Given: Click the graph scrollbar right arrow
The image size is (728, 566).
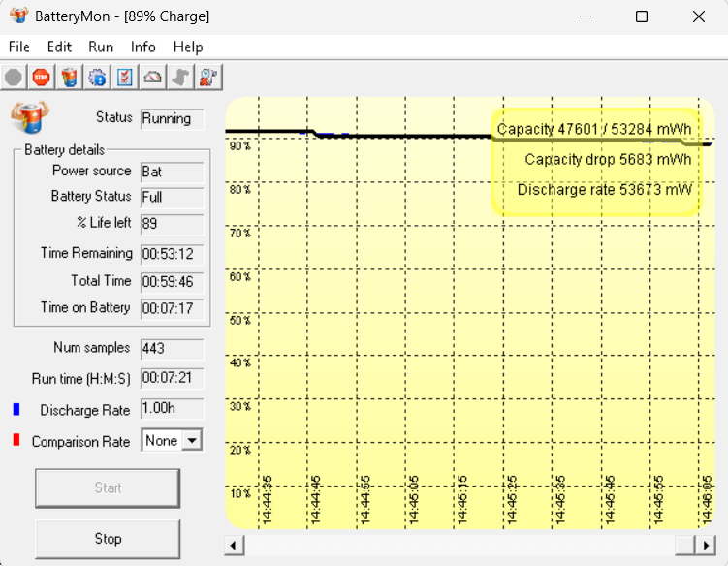Looking at the screenshot, I should pos(706,545).
